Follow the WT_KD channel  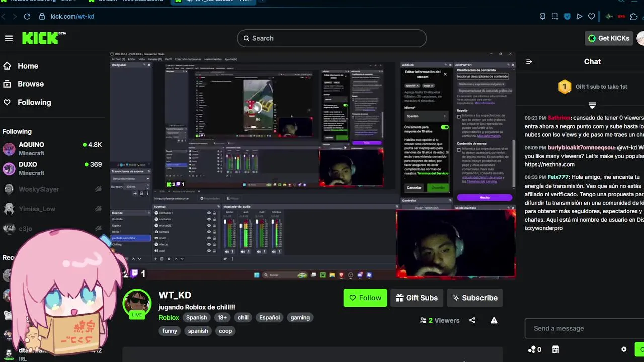click(365, 298)
